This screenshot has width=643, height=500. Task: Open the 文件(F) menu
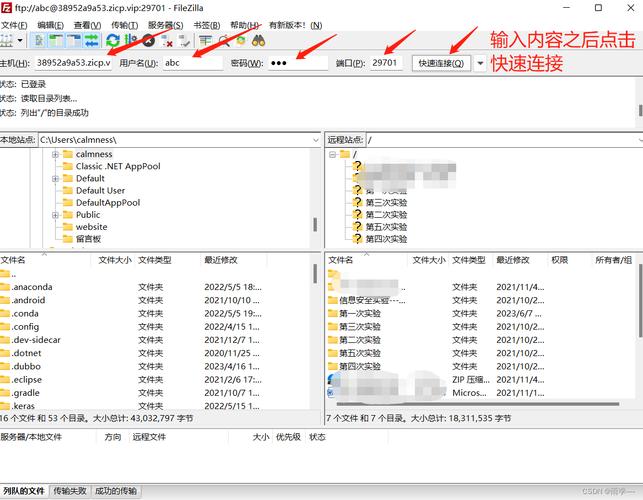(x=14, y=25)
